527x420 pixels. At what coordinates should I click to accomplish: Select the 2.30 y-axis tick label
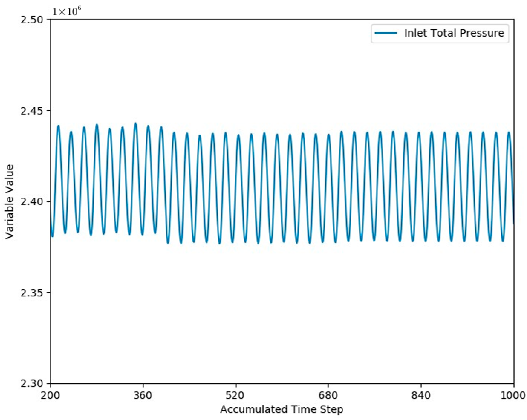(32, 384)
